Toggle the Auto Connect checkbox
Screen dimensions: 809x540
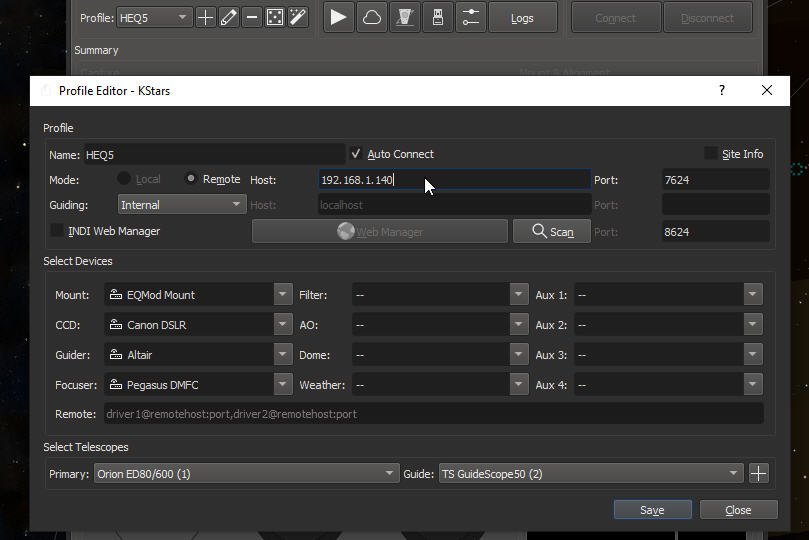tap(356, 154)
